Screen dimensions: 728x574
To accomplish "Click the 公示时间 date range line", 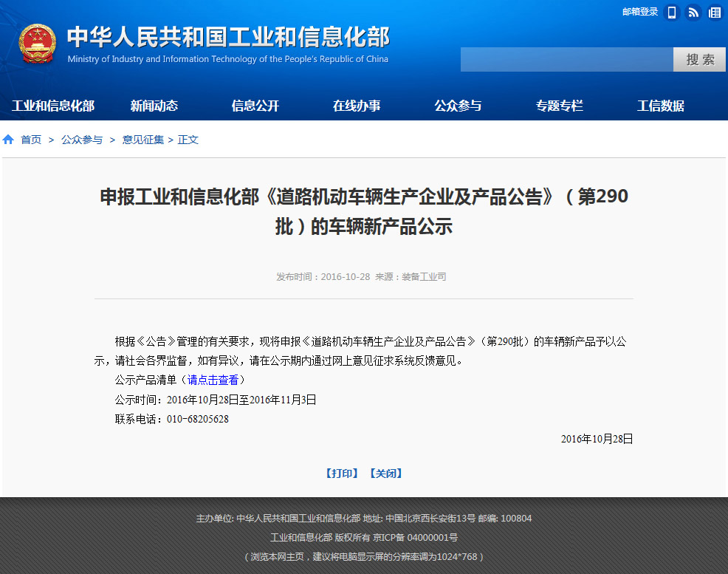I will pos(216,400).
